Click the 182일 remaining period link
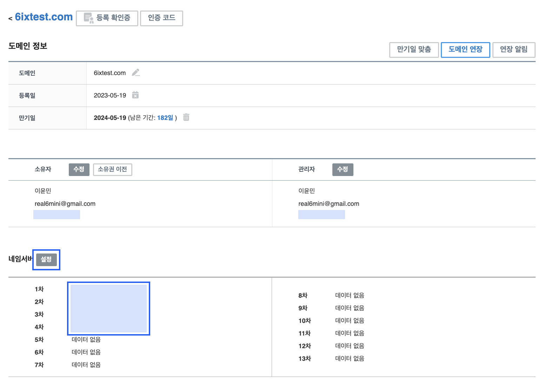This screenshot has height=392, width=544. click(x=165, y=118)
